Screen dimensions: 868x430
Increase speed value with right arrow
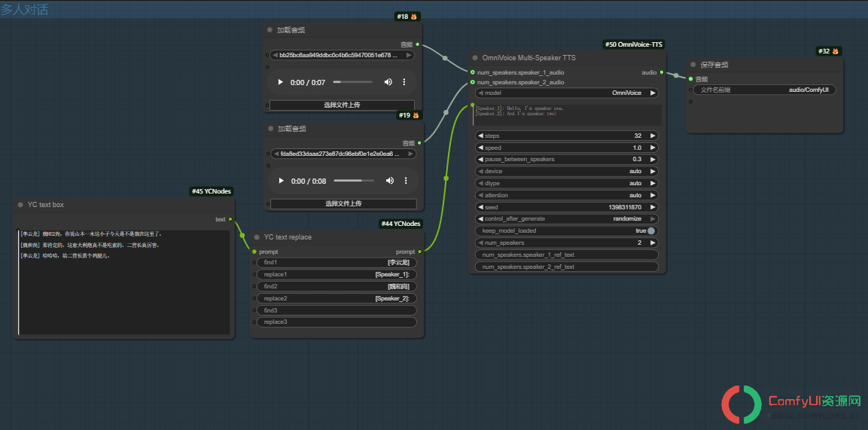click(x=653, y=148)
